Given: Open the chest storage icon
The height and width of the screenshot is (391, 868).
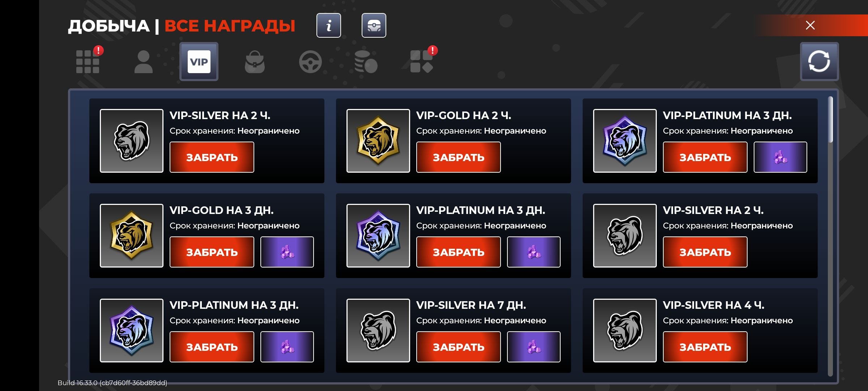Looking at the screenshot, I should click(x=374, y=25).
